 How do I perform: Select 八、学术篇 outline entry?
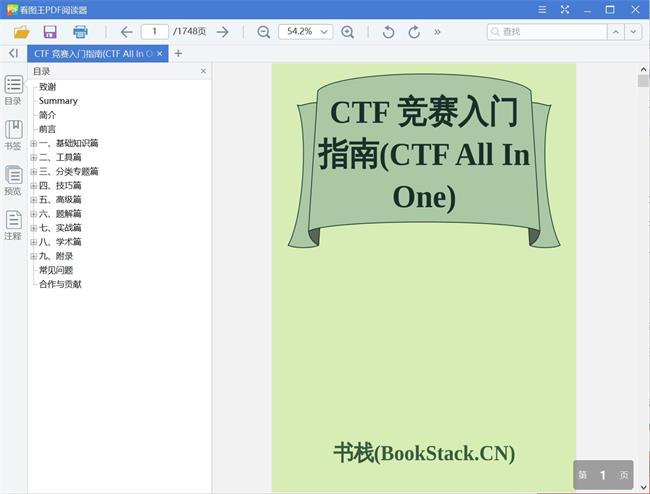tap(60, 242)
